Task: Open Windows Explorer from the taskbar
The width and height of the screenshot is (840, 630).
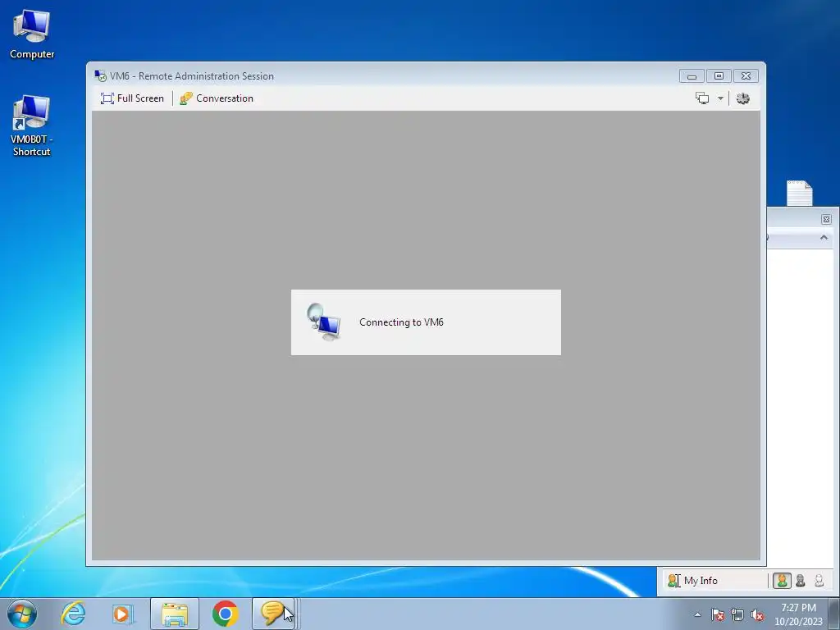Action: coord(175,614)
